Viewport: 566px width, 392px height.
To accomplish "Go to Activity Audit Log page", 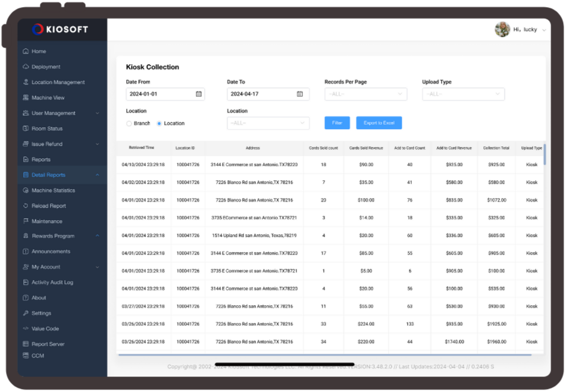I will [x=52, y=283].
